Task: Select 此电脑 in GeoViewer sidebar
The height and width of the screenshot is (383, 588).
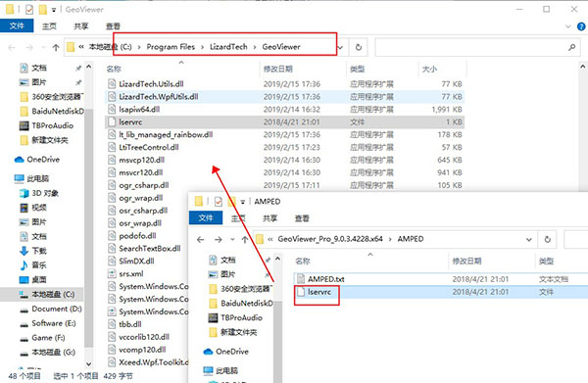Action: click(x=37, y=178)
